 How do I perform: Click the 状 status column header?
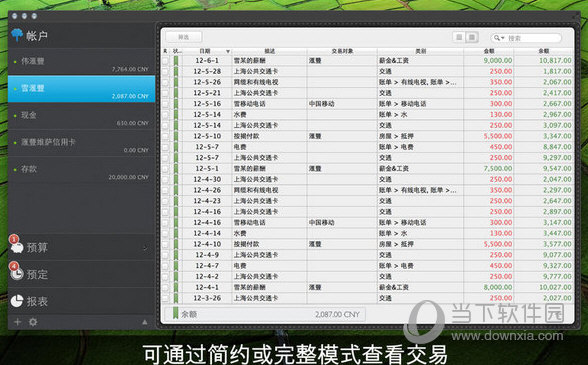[177, 51]
